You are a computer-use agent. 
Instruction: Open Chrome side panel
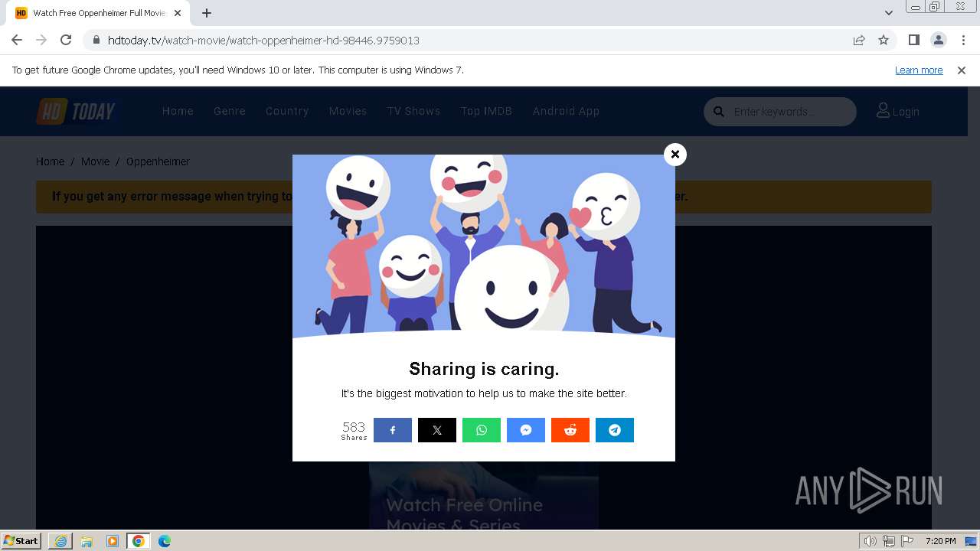click(913, 41)
